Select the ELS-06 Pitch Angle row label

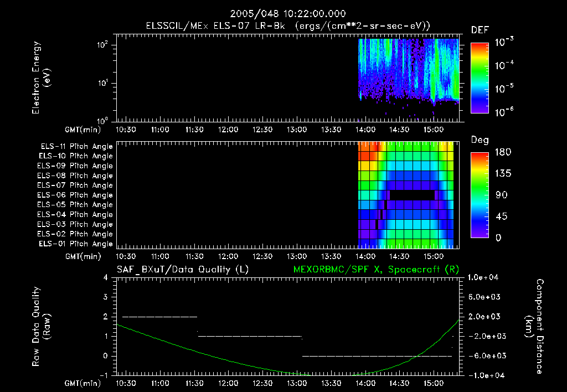click(x=75, y=195)
